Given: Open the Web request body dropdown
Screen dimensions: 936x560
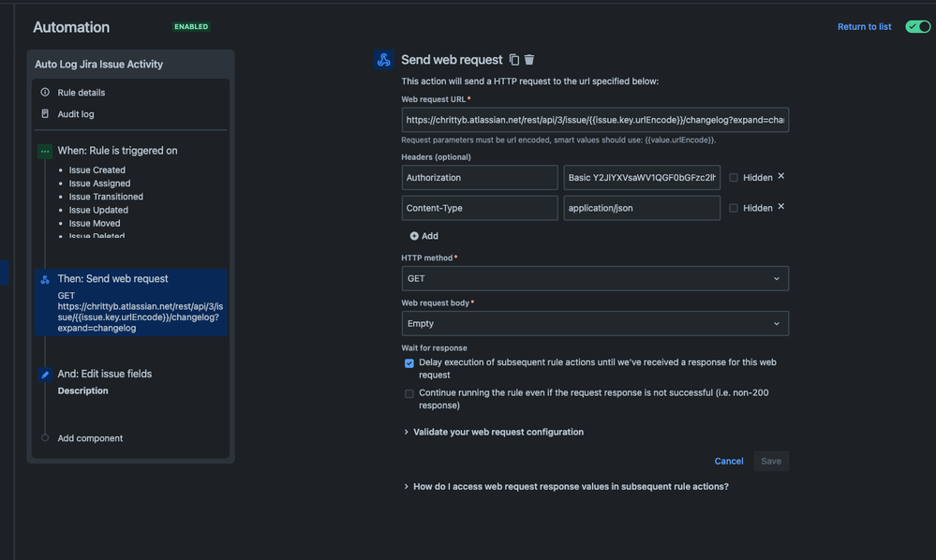Looking at the screenshot, I should coord(595,323).
